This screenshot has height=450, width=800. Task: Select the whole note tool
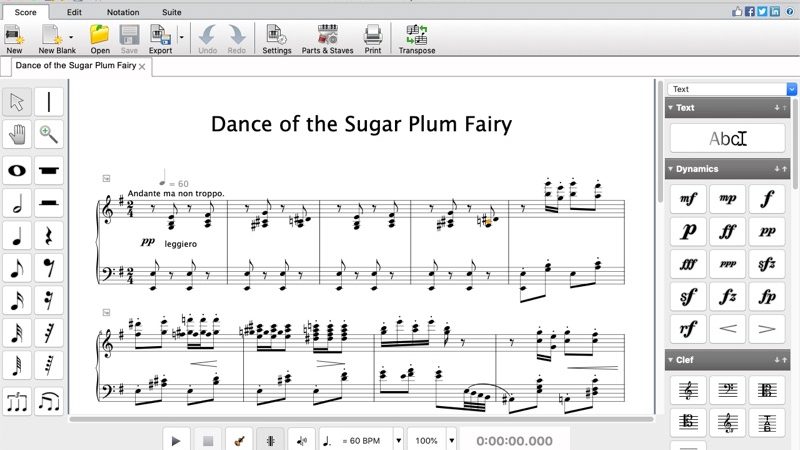17,170
